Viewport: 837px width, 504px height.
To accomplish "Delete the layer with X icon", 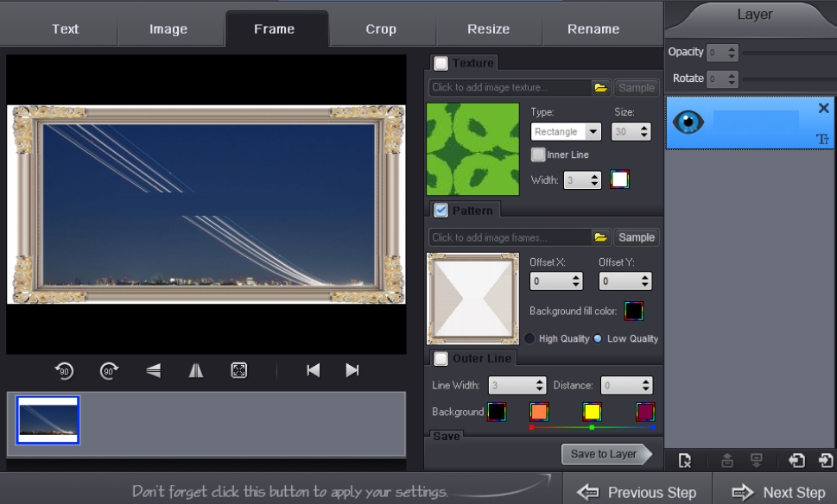I will (x=823, y=109).
